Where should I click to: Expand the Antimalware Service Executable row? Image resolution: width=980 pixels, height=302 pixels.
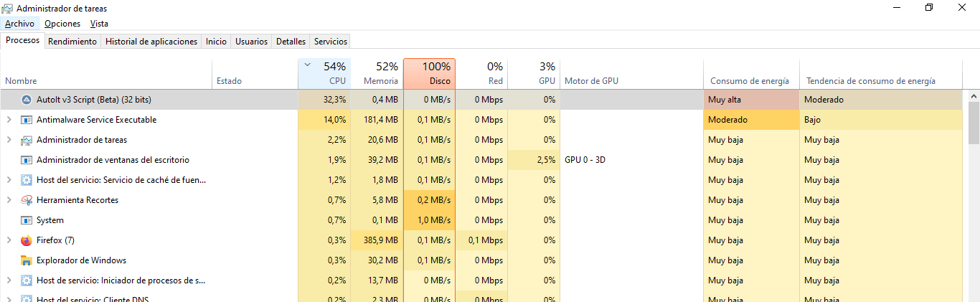[9, 120]
